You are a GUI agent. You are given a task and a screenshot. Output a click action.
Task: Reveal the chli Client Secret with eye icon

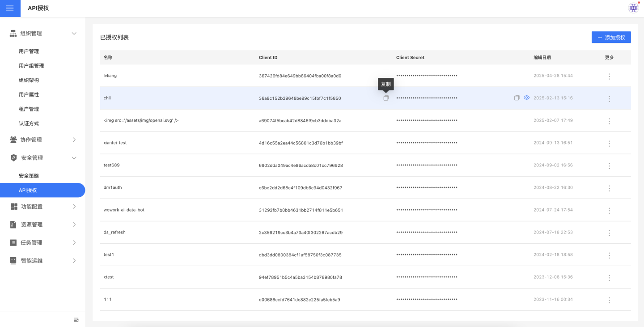526,98
